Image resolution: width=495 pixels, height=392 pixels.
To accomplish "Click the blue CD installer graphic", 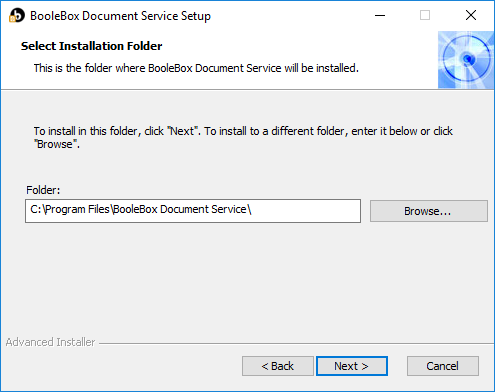I will (x=466, y=60).
